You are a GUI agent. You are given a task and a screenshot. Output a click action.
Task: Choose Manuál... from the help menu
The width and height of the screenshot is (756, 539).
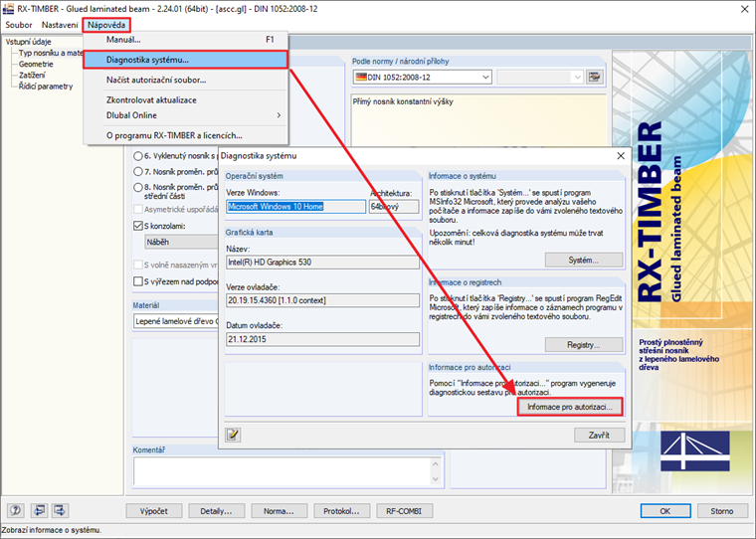[186, 40]
